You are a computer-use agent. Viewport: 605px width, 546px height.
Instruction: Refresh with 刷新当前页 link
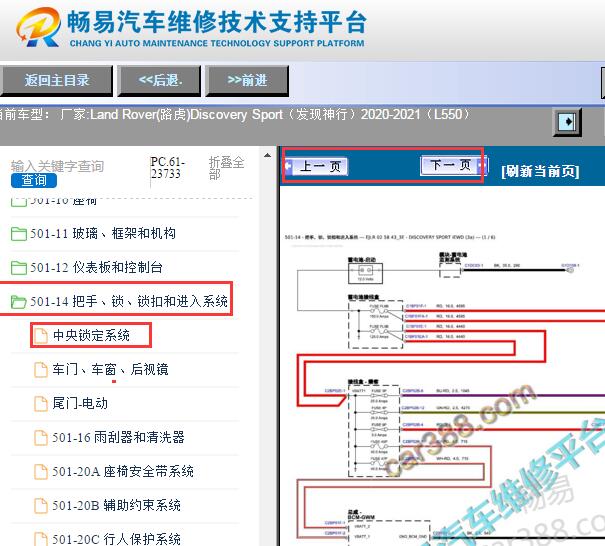click(x=540, y=171)
